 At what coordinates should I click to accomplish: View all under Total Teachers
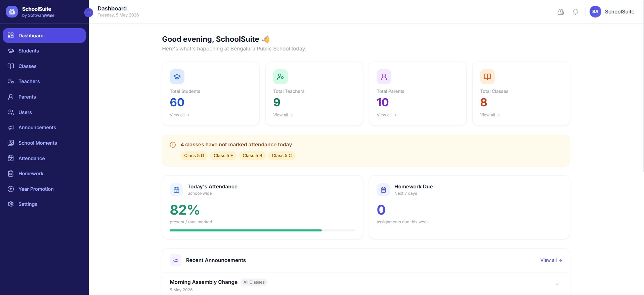[x=283, y=115]
